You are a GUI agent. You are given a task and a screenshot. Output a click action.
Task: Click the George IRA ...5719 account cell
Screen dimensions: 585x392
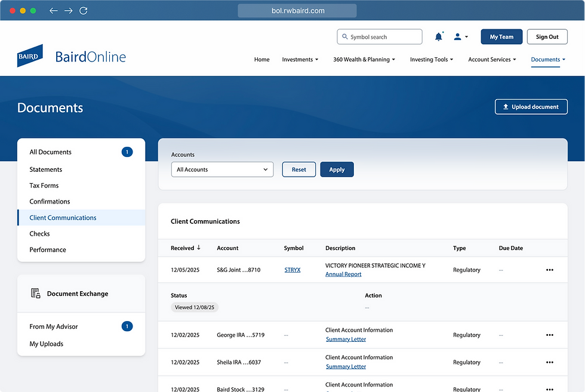pos(241,335)
